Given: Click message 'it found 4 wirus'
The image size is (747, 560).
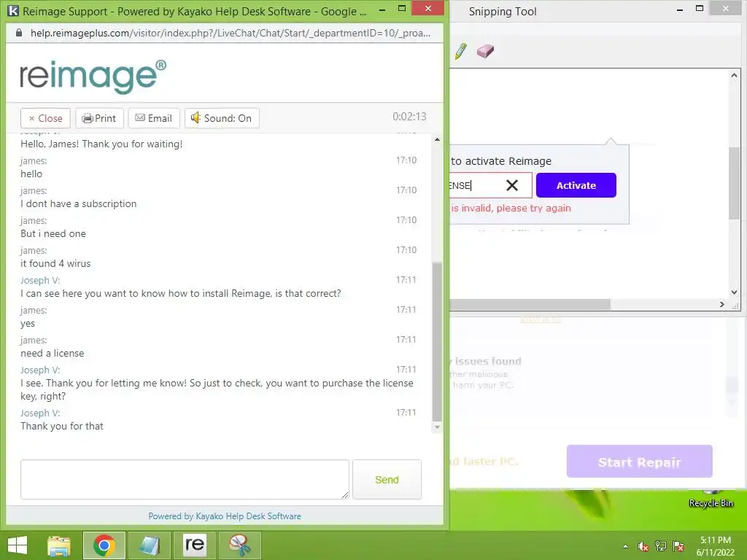Looking at the screenshot, I should [x=55, y=263].
